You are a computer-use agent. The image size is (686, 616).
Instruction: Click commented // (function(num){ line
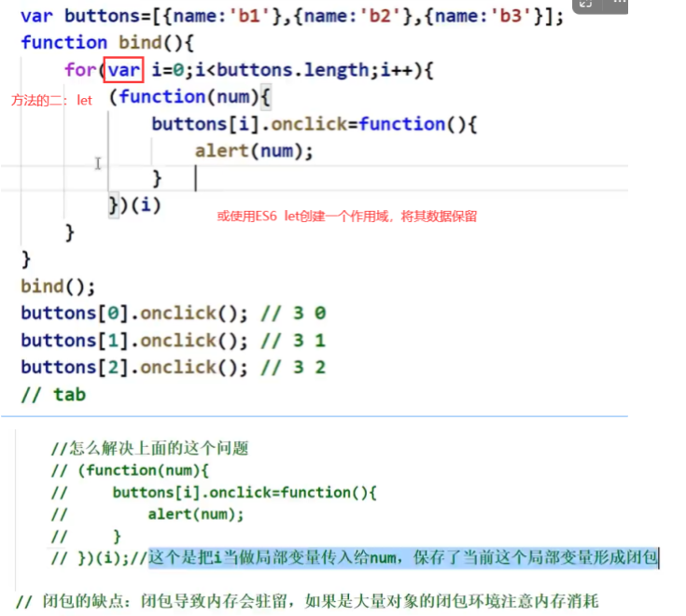point(130,470)
